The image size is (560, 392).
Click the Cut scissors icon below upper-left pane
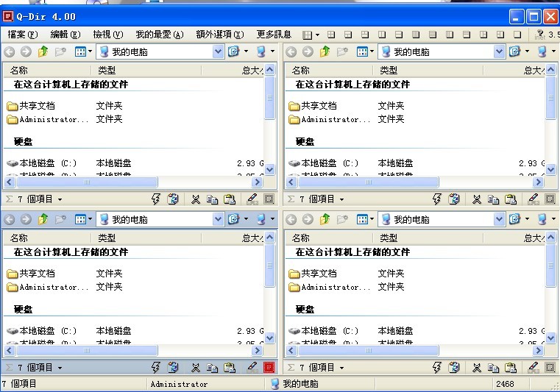point(195,199)
